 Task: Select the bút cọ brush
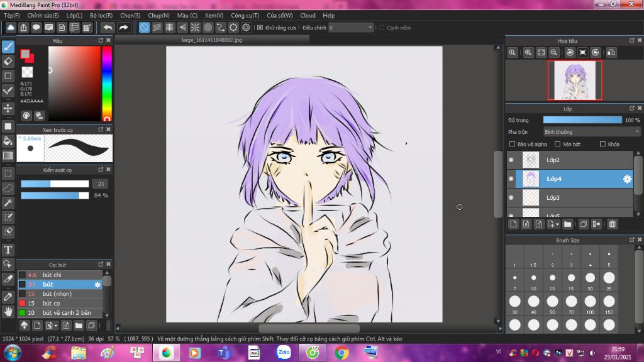click(60, 304)
